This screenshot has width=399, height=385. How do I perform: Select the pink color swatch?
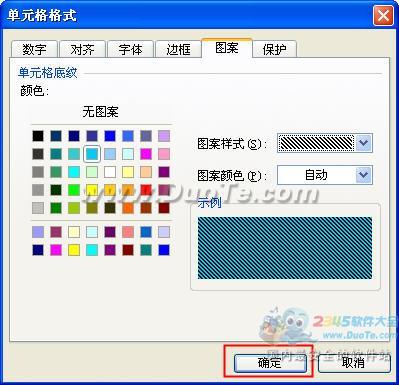pos(164,154)
